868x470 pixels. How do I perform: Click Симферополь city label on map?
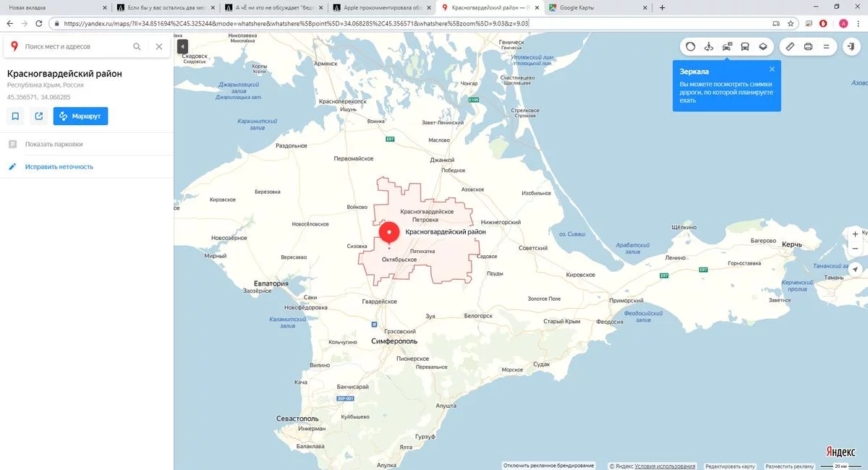pos(394,340)
